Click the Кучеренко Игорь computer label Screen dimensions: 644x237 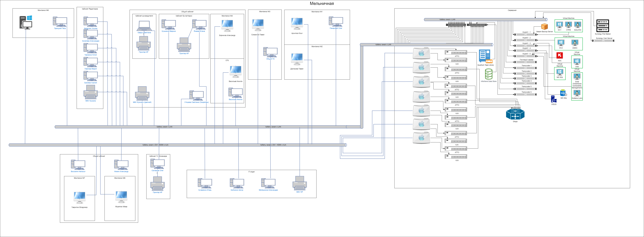tap(205, 190)
